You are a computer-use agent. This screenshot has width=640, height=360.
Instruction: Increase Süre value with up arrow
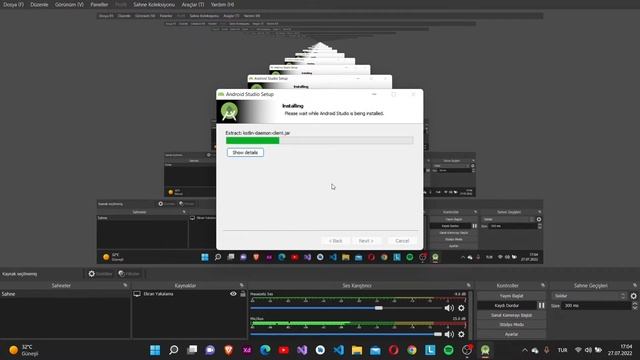(x=635, y=304)
